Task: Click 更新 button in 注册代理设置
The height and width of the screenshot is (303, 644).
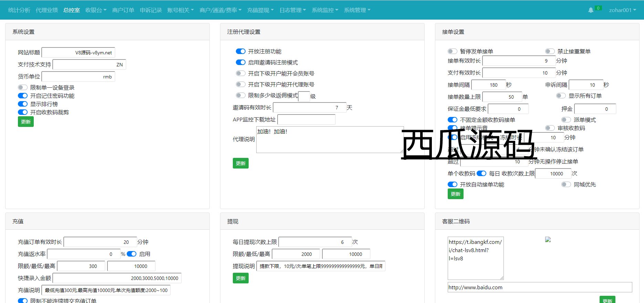Action: point(241,163)
